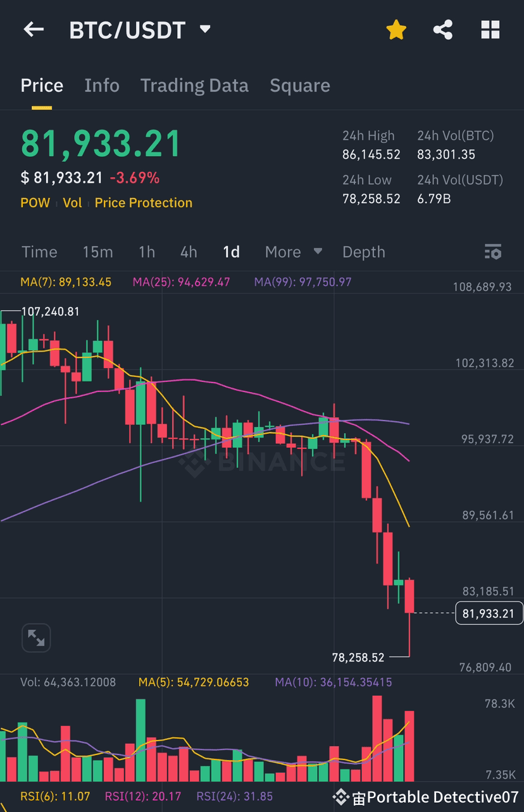Screen dimensions: 524x812
Task: Click the share icon in the top bar
Action: (443, 29)
